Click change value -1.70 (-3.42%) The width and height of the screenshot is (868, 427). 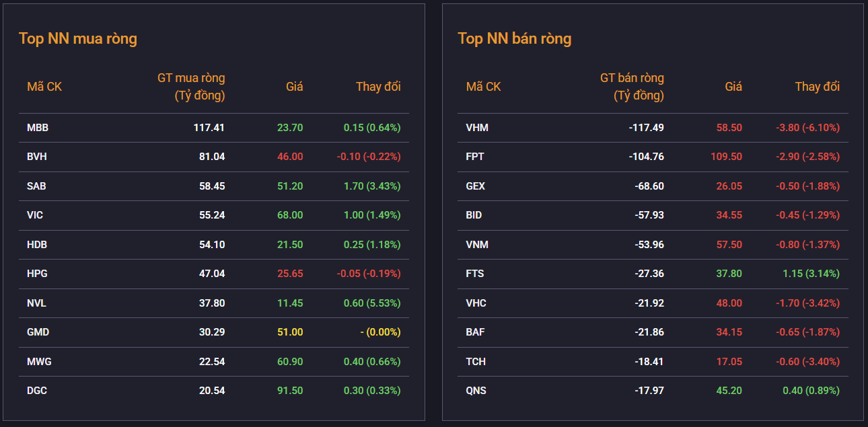(x=807, y=303)
